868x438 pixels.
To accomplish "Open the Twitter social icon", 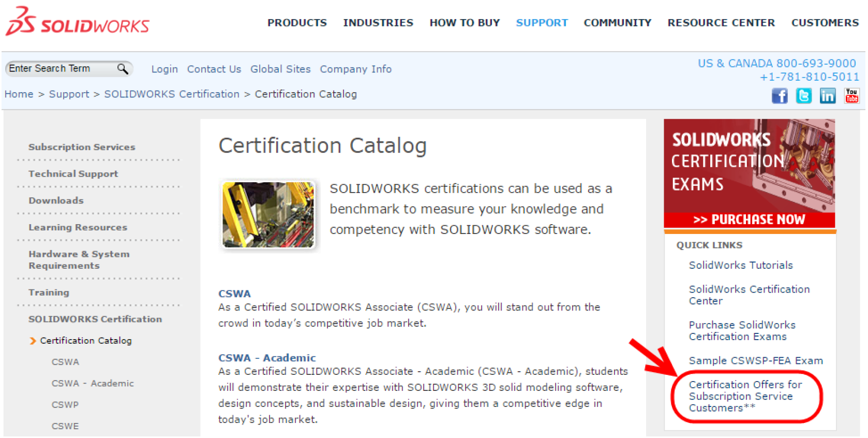I will (x=803, y=96).
